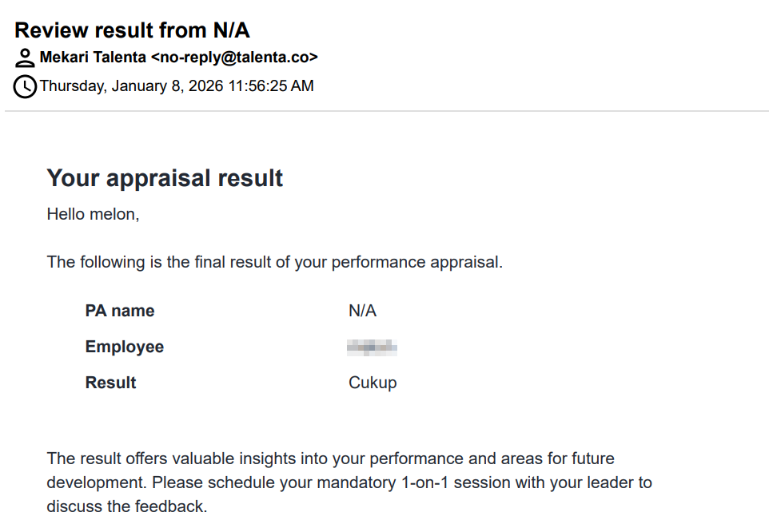This screenshot has width=769, height=532.
Task: Click the 11:56:25 AM time text
Action: 271,85
